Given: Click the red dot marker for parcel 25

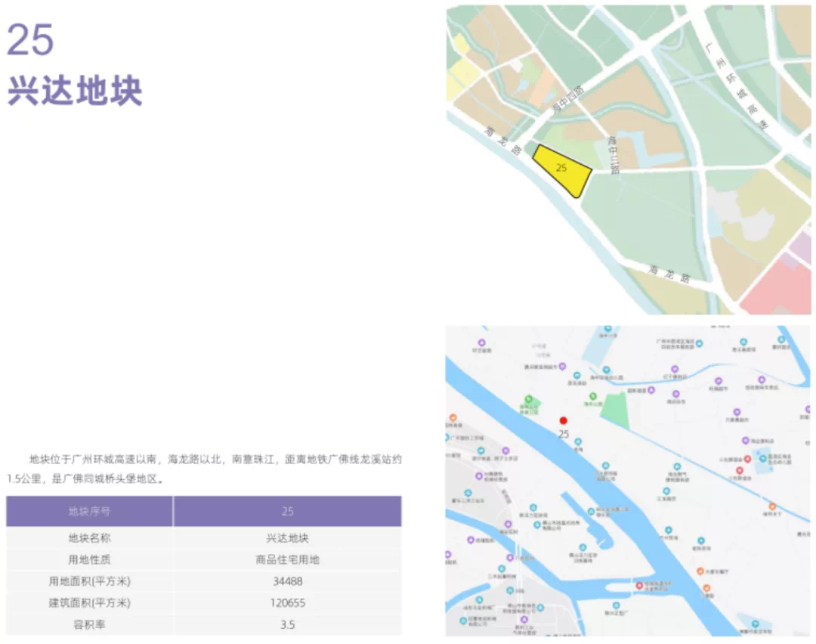Looking at the screenshot, I should pyautogui.click(x=563, y=420).
